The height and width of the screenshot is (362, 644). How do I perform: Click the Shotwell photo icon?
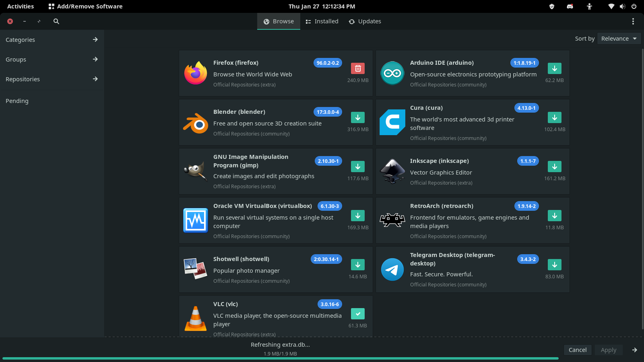point(196,269)
